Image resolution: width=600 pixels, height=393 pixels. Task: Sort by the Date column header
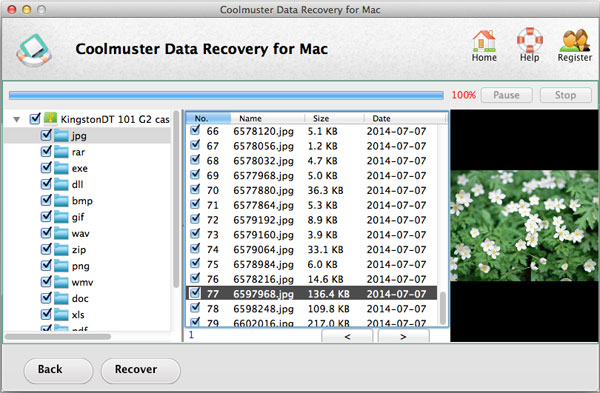405,118
